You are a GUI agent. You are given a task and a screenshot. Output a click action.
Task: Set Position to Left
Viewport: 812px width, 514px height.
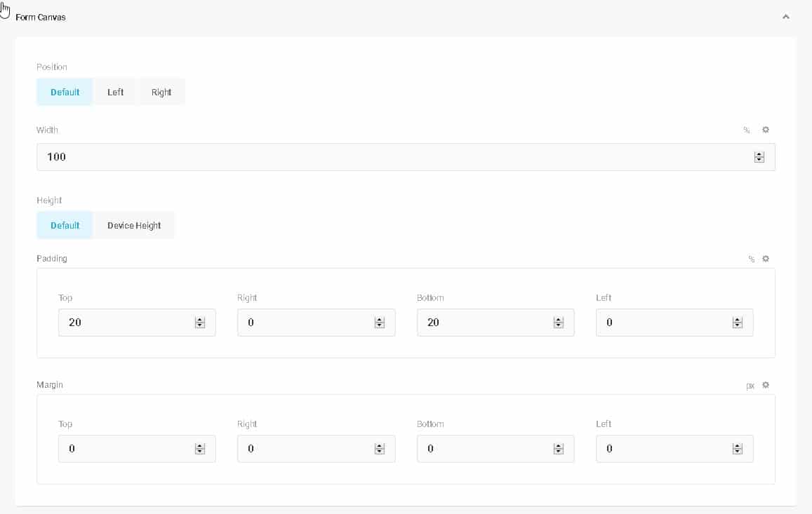pos(115,92)
